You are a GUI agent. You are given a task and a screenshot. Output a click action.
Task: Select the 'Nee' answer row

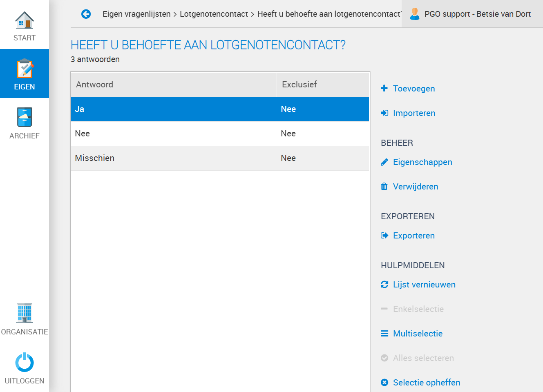tap(220, 134)
